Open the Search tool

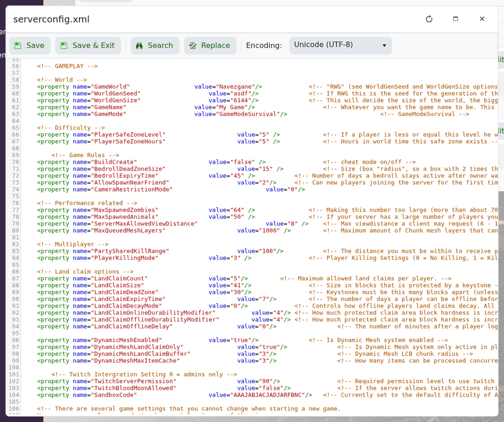(x=155, y=46)
